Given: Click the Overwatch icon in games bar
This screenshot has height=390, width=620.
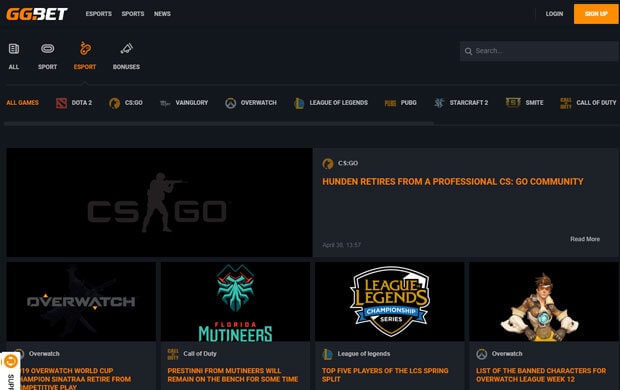Looking at the screenshot, I should coord(231,103).
